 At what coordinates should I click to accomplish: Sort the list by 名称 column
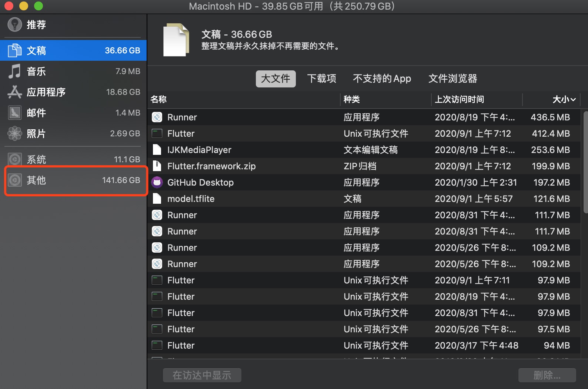pyautogui.click(x=244, y=99)
